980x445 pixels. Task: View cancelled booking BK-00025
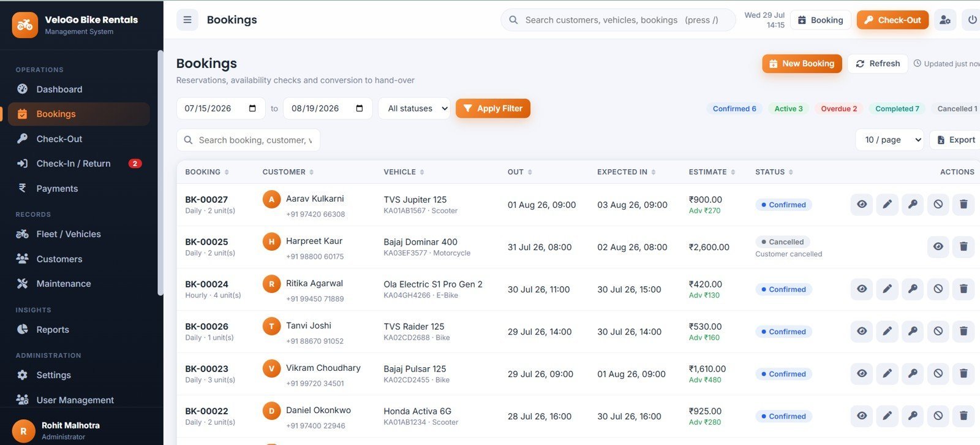click(x=938, y=246)
